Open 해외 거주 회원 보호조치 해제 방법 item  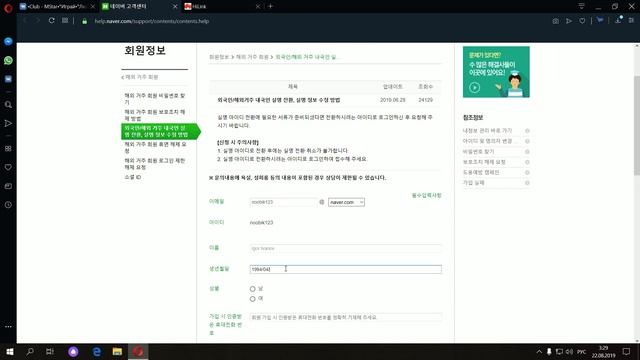click(155, 115)
